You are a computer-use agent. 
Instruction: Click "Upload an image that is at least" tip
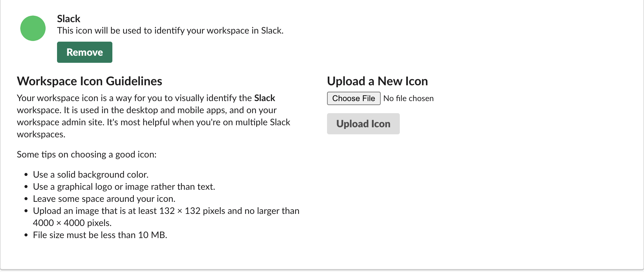pyautogui.click(x=166, y=217)
